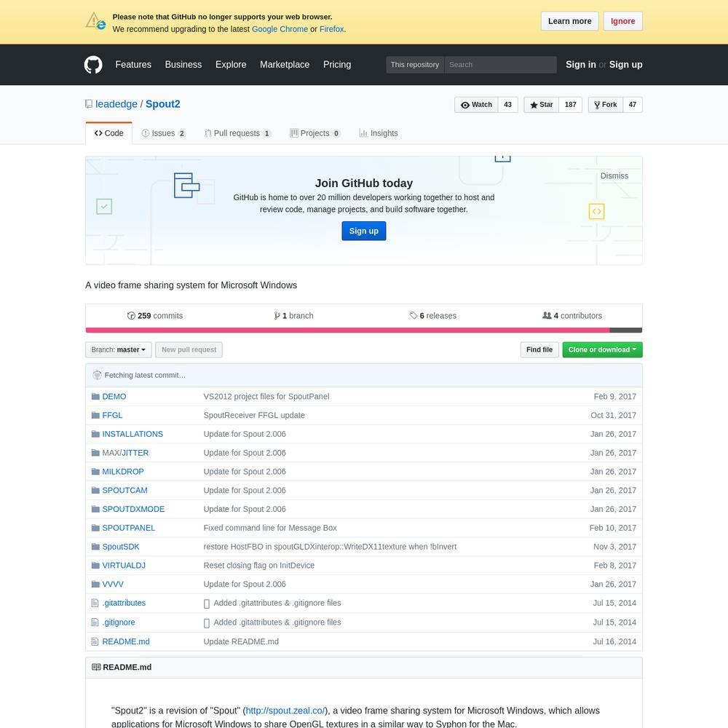Open Business in the top navigation

pos(183,65)
